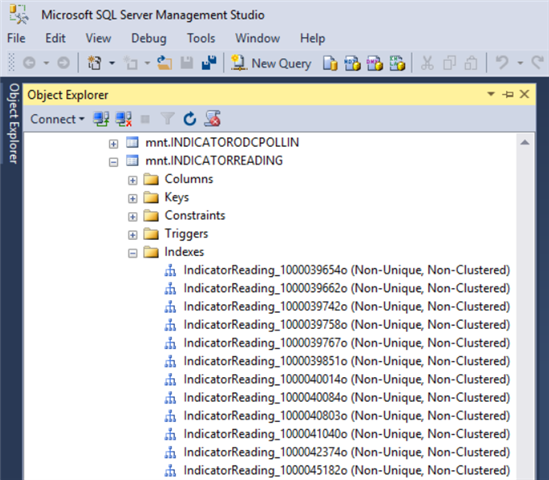The height and width of the screenshot is (480, 549).
Task: Click the New Query toolbar button
Action: pyautogui.click(x=271, y=63)
